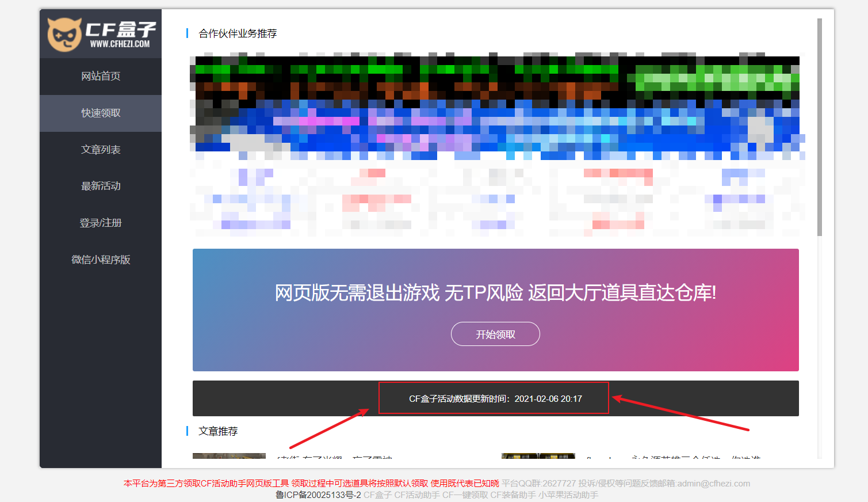Select 快速领取 sidebar item
This screenshot has width=868, height=502.
[x=101, y=113]
